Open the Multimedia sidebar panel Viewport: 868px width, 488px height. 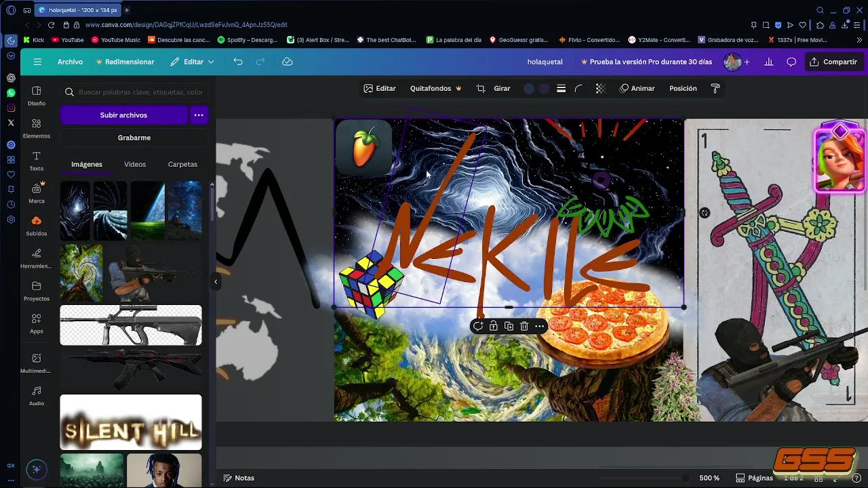tap(37, 363)
